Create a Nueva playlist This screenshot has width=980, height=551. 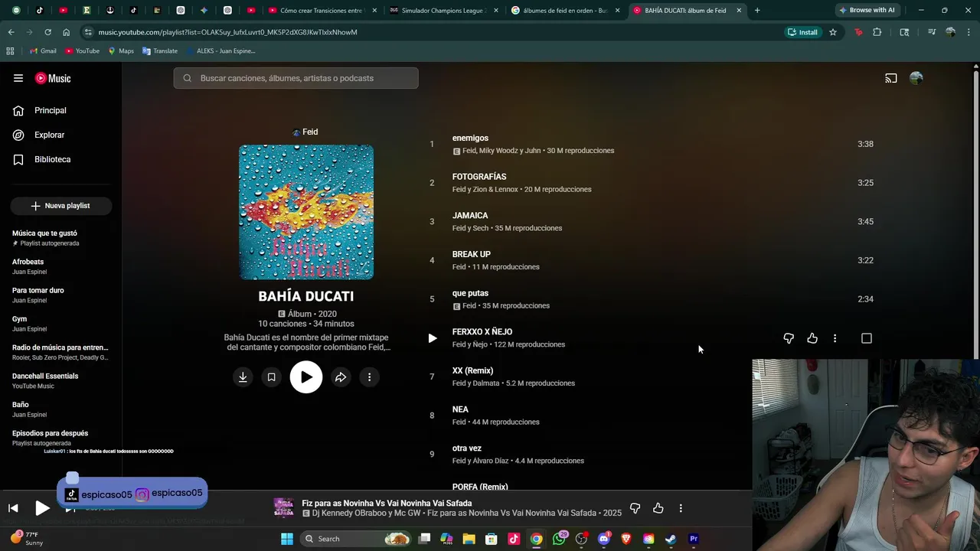(61, 206)
